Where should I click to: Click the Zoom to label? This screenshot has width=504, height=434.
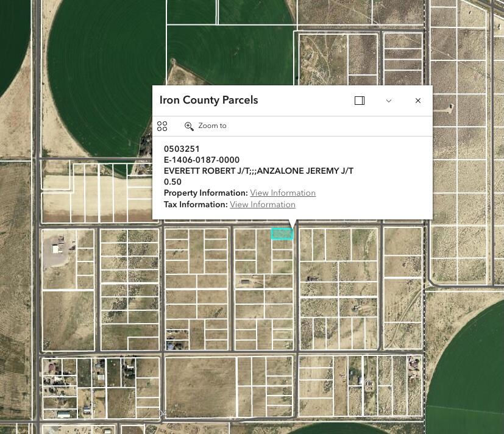(212, 126)
